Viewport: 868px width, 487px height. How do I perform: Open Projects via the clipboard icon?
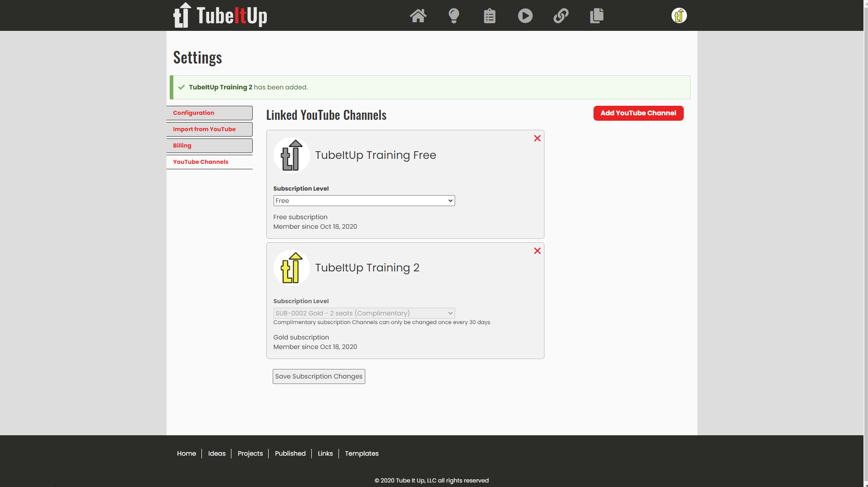click(490, 15)
